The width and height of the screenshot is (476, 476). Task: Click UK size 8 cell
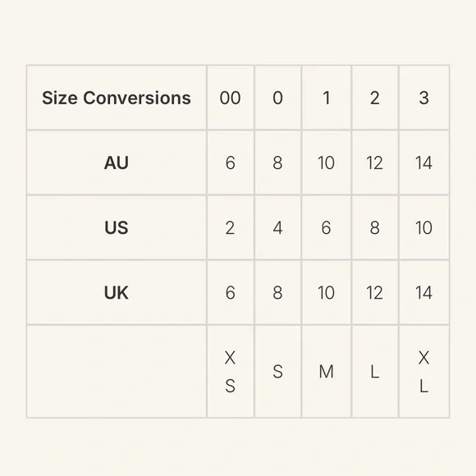point(277,292)
